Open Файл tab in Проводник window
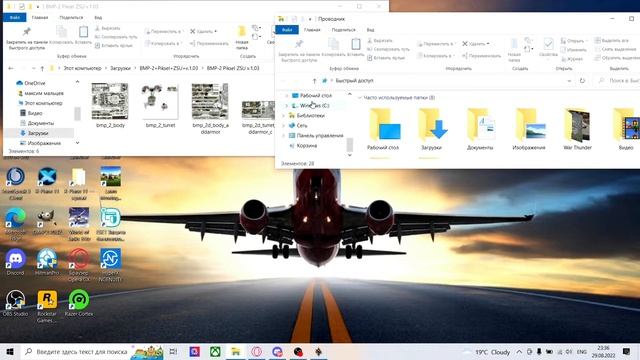The image size is (640, 360). [287, 30]
